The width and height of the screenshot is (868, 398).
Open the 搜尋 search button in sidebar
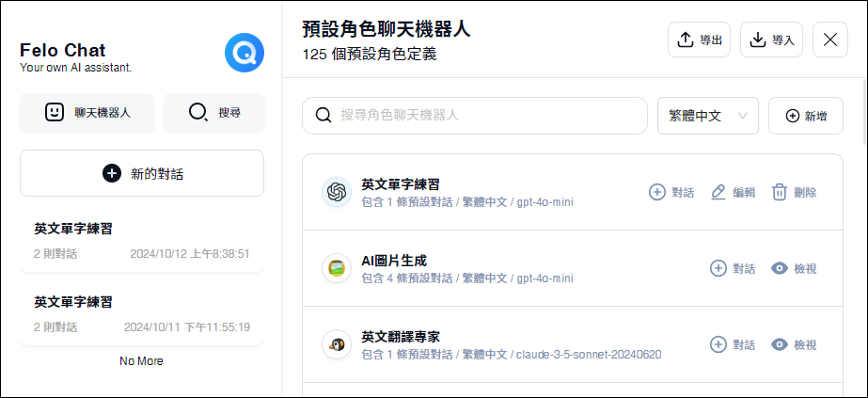(213, 112)
